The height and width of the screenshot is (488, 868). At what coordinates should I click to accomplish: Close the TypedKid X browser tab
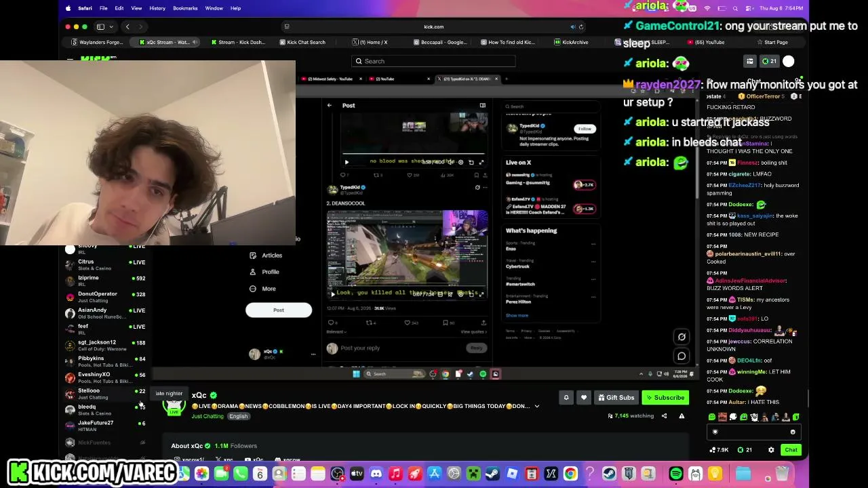[x=496, y=79]
